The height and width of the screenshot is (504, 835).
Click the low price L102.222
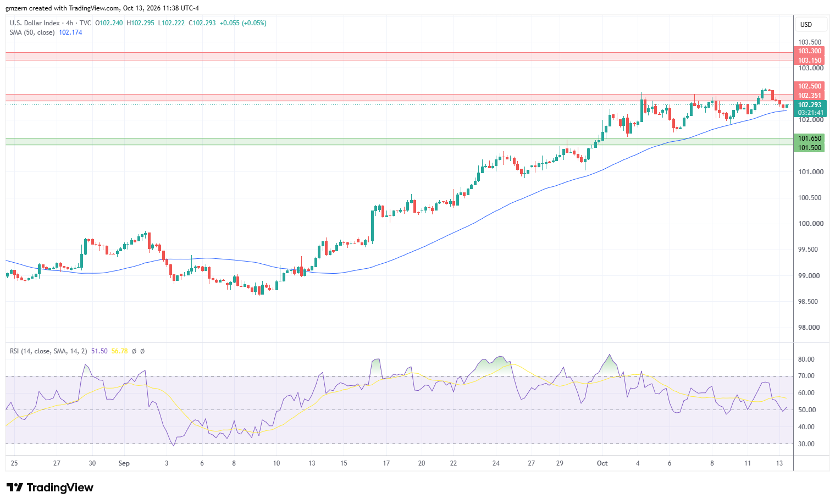click(x=172, y=23)
